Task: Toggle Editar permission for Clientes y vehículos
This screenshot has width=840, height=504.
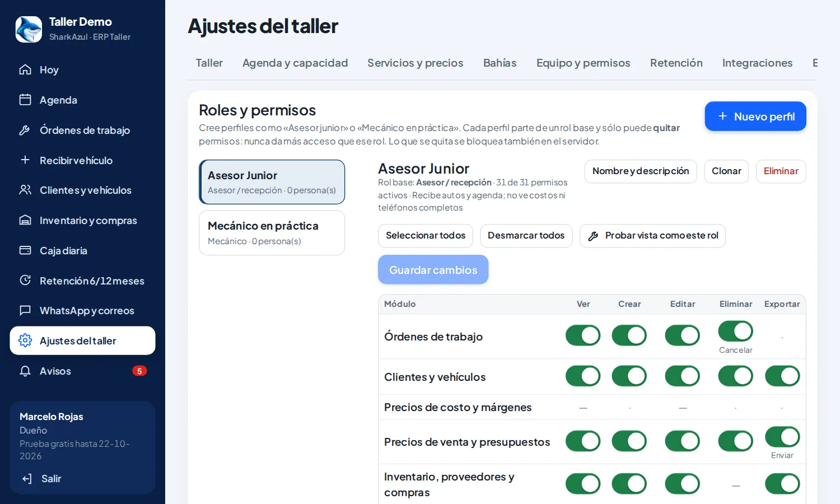Action: point(683,376)
